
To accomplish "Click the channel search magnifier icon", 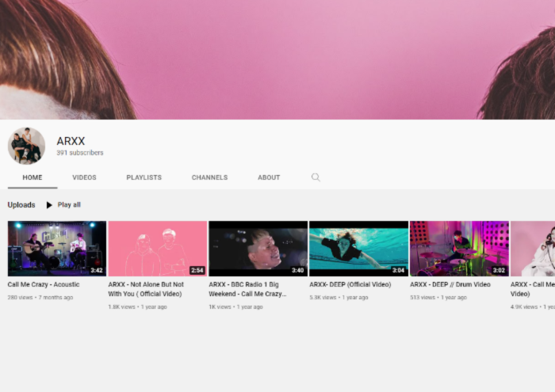I will point(316,177).
